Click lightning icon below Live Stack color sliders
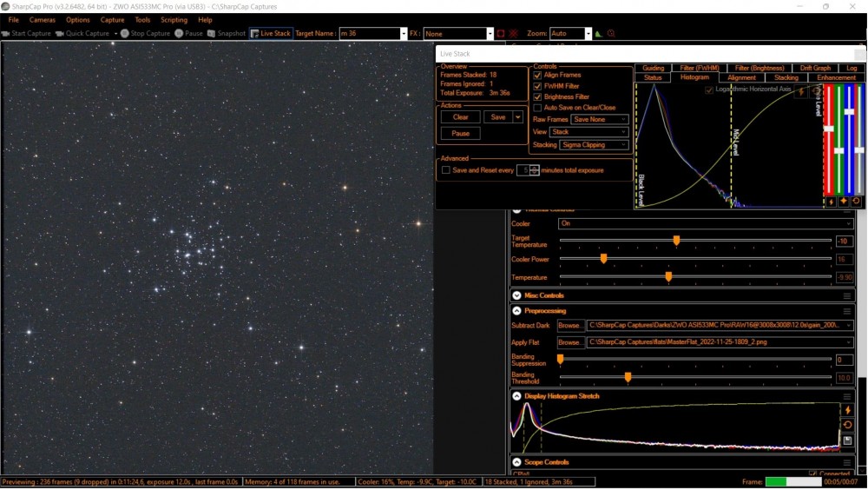Screen dimensions: 868x490 (x=831, y=202)
